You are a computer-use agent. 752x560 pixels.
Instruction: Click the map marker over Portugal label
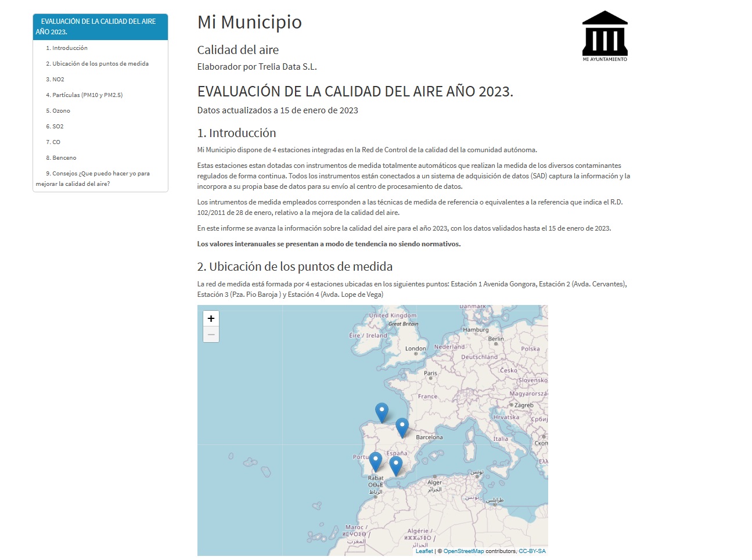click(x=376, y=461)
